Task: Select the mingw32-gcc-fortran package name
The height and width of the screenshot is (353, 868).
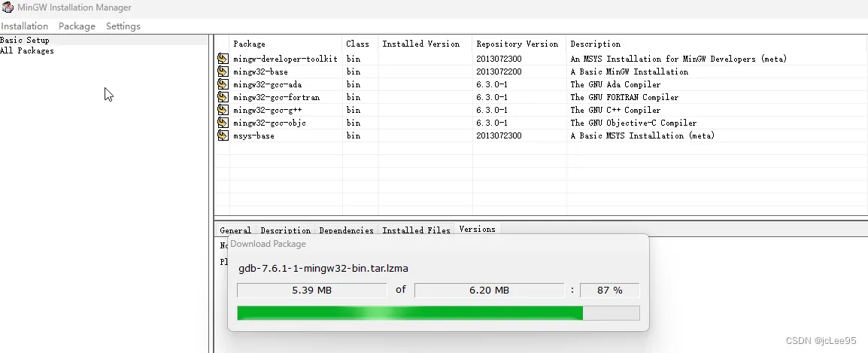Action: (276, 97)
